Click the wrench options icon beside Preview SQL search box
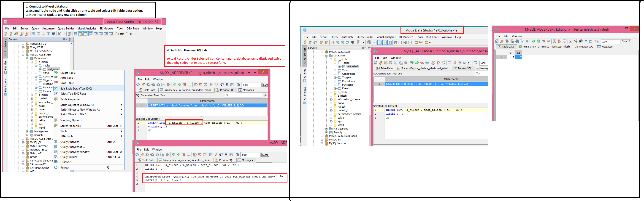 point(265,95)
